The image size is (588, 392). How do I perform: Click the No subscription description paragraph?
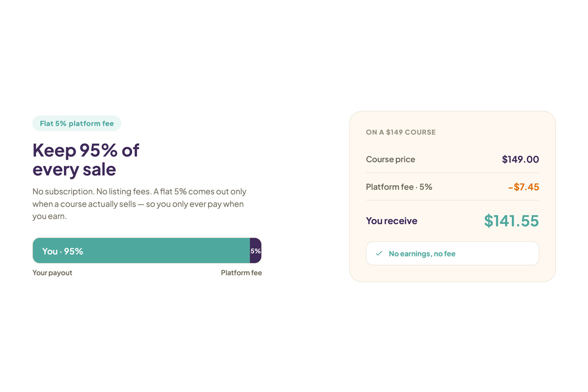[x=140, y=204]
